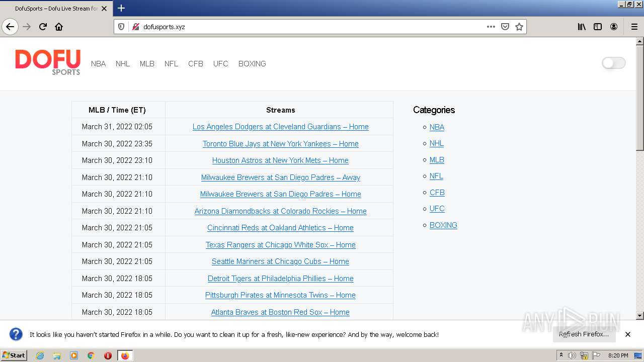Select NFL under Categories
The image size is (644, 362).
[x=436, y=176]
